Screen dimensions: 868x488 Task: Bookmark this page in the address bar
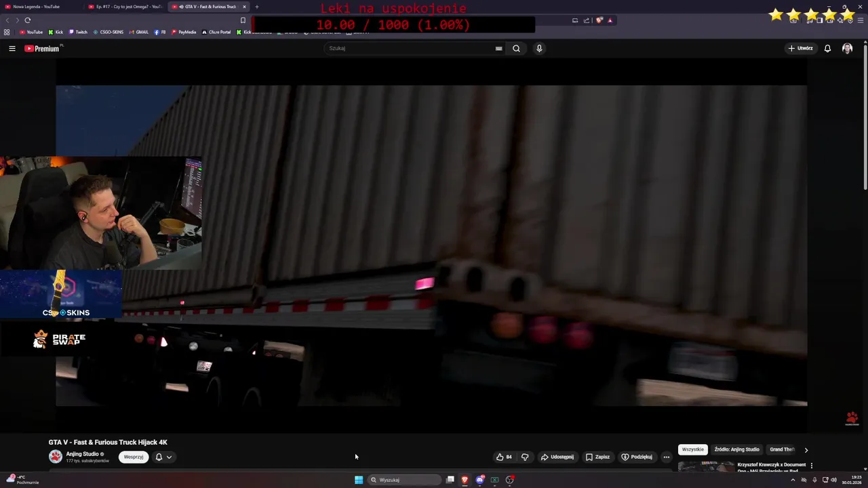click(x=243, y=20)
